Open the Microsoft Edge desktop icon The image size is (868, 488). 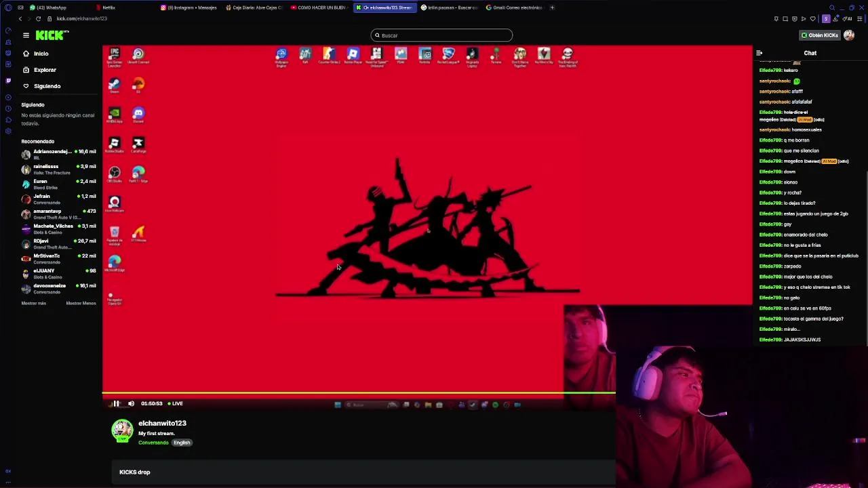pos(115,264)
